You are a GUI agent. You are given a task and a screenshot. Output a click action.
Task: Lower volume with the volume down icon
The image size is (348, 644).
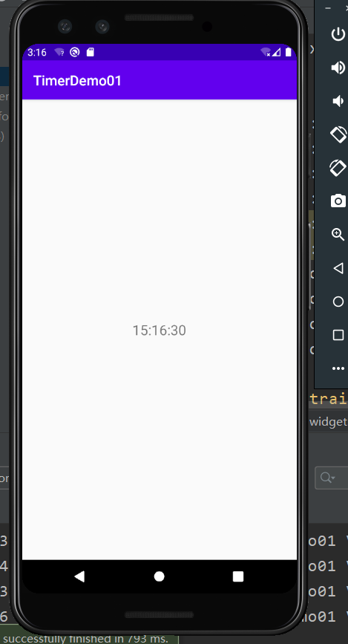click(338, 101)
